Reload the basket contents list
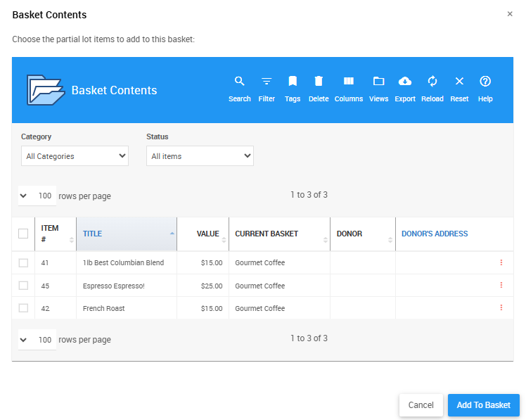The height and width of the screenshot is (420, 526). (x=432, y=89)
